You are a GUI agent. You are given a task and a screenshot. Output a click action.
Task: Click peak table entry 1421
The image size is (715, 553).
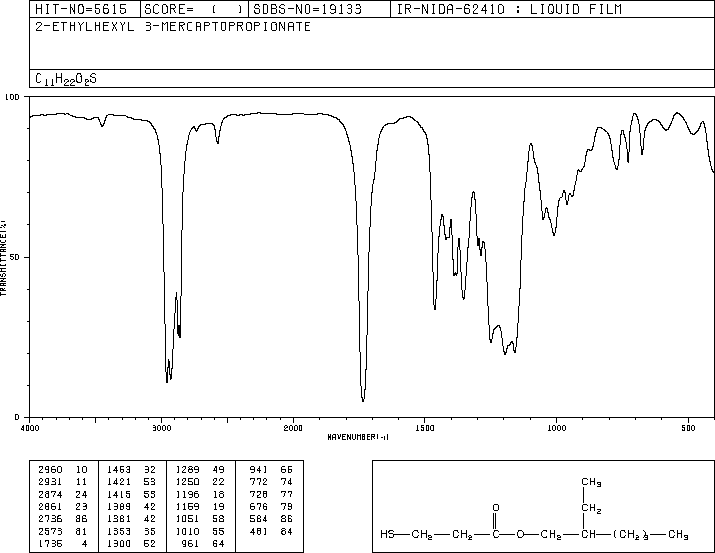point(119,482)
